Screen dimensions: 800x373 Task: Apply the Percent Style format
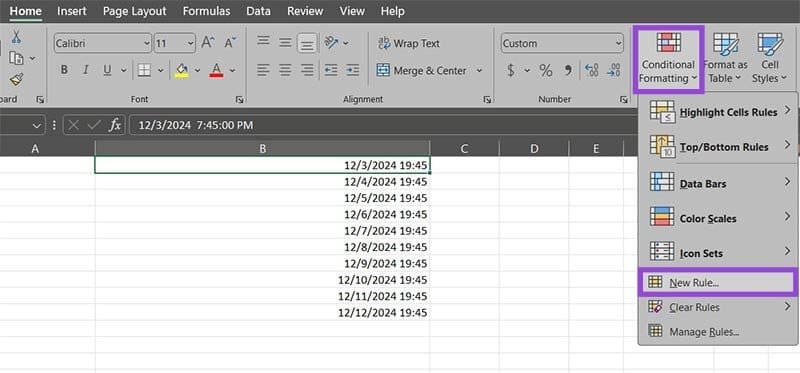(x=546, y=71)
